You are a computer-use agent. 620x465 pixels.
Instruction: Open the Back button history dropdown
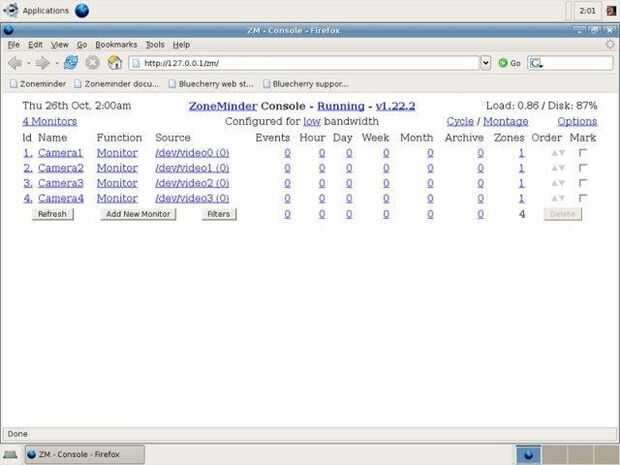point(28,63)
